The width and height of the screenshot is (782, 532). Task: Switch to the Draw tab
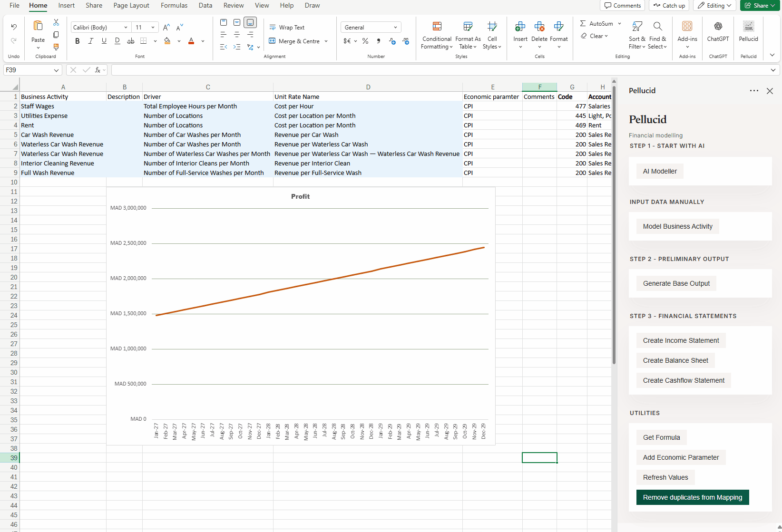pos(312,6)
